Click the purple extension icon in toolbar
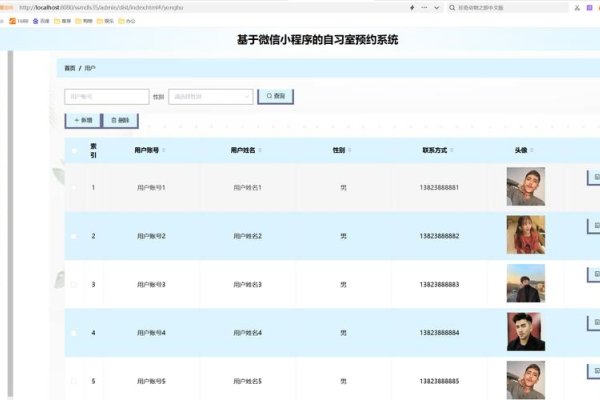The image size is (600, 400). [x=590, y=8]
